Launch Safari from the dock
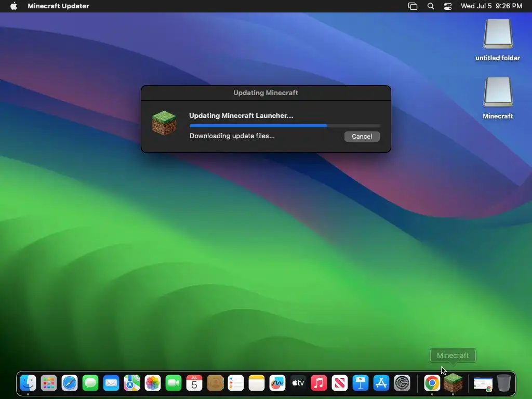The image size is (532, 399). [x=70, y=383]
